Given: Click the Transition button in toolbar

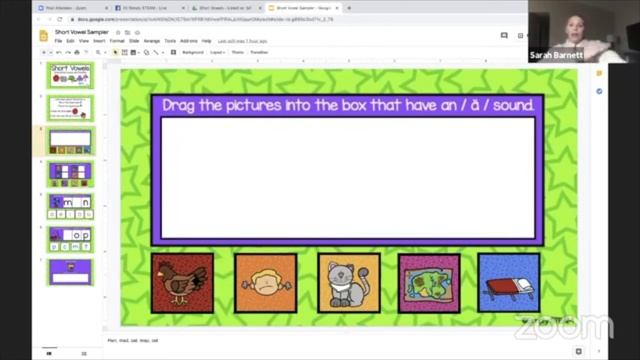Looking at the screenshot, I should point(259,52).
